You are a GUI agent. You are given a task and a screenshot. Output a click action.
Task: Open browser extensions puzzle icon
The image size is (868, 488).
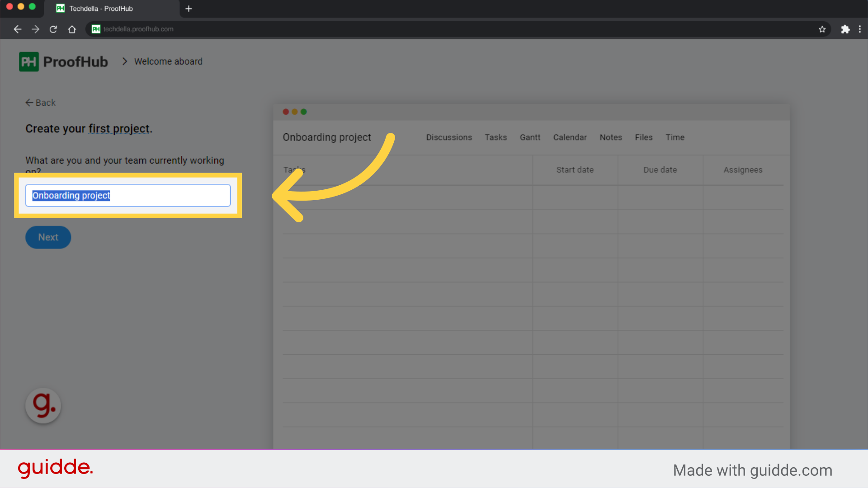(845, 29)
